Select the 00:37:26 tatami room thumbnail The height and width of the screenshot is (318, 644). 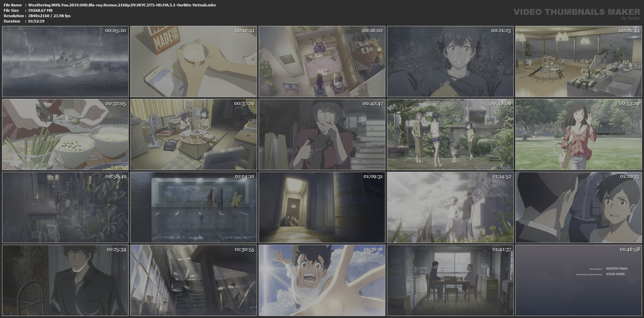(194, 134)
